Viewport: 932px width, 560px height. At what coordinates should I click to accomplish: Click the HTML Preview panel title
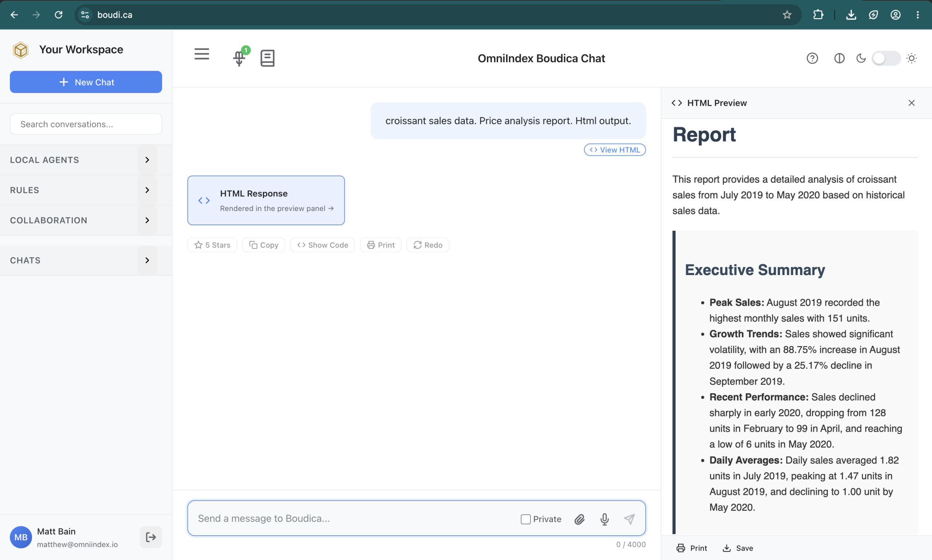pos(717,103)
